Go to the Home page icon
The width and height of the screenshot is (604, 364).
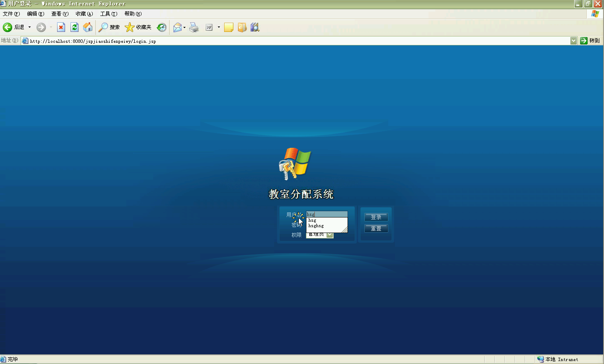point(88,27)
